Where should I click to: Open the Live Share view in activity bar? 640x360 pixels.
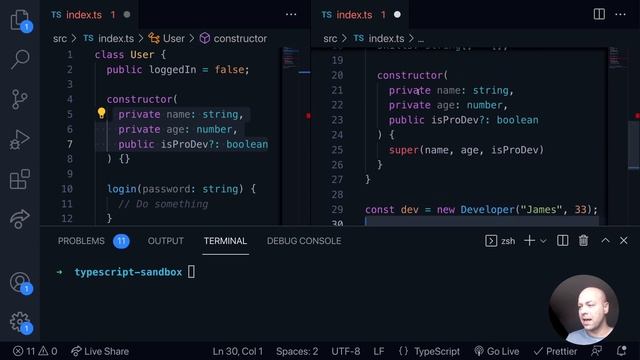[20, 219]
